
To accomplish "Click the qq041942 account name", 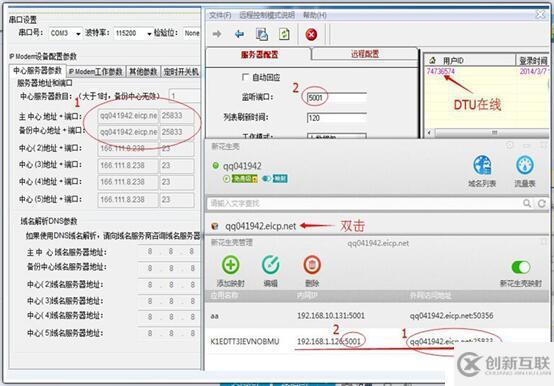I will pos(242,166).
